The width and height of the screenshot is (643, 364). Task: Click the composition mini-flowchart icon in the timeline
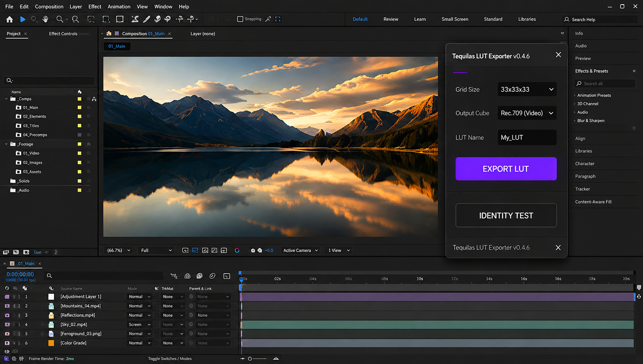pyautogui.click(x=174, y=276)
